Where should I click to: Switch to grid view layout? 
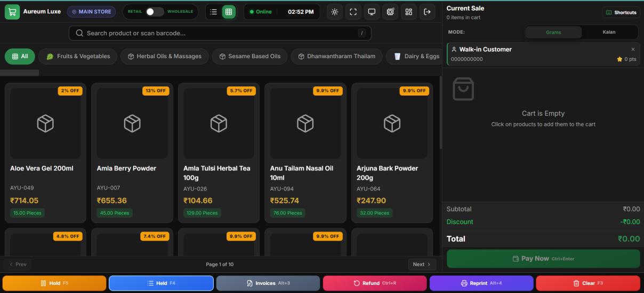[x=229, y=12]
